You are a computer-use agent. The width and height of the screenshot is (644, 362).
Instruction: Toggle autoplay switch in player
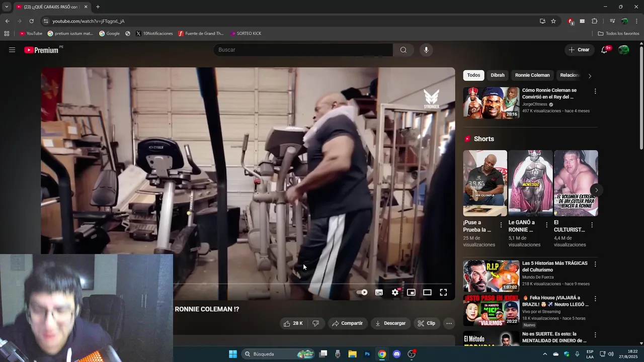coord(362,292)
